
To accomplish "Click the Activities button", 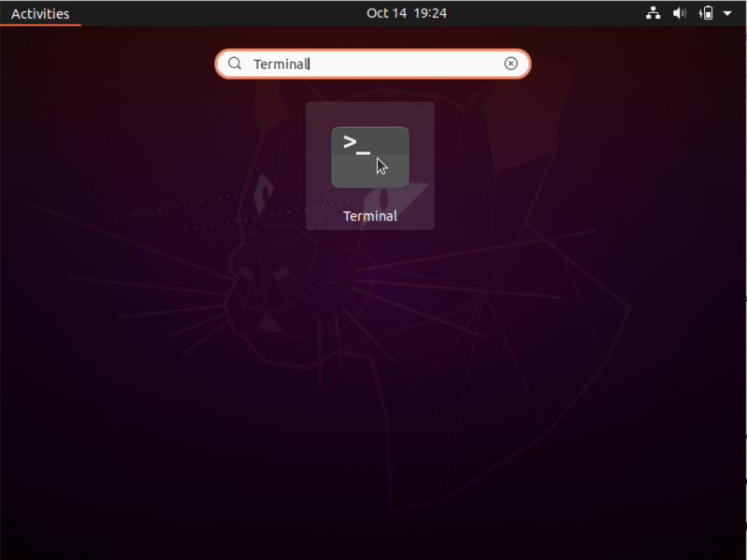I will point(40,13).
